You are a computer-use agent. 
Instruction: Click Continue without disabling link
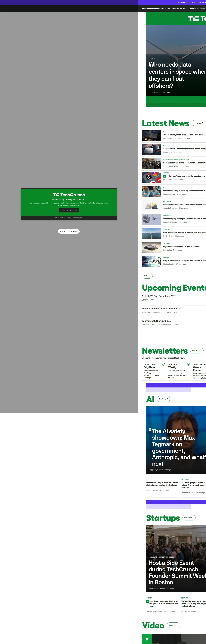pos(63,218)
